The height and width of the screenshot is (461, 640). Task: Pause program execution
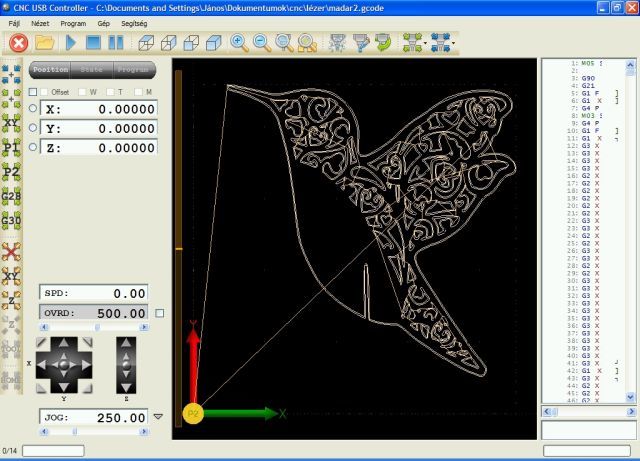(116, 43)
